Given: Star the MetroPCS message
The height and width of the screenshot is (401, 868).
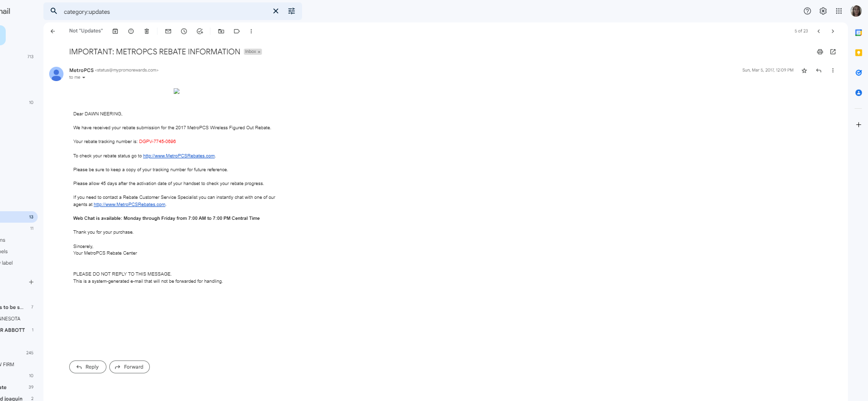Looking at the screenshot, I should (804, 71).
